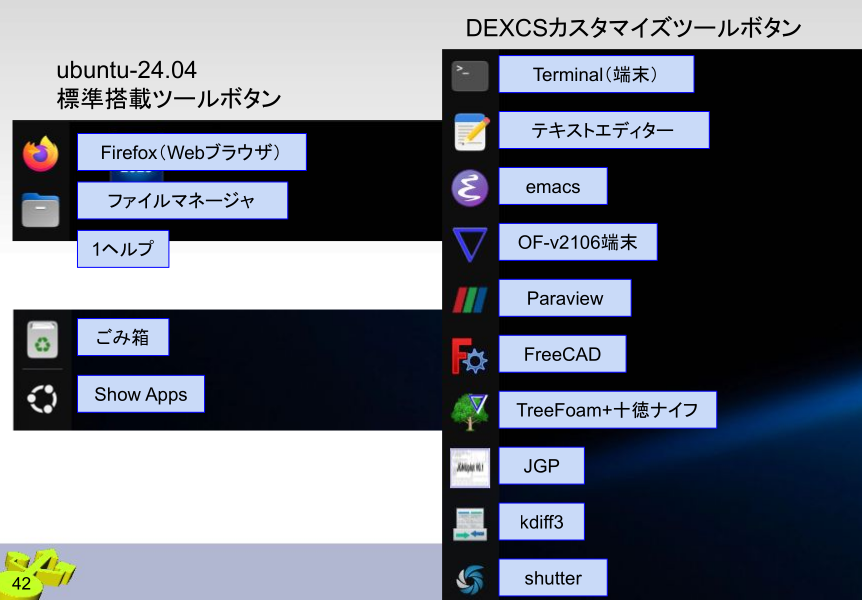Viewport: 862px width, 600px height.
Task: Open the JGP graph icon
Action: click(x=470, y=467)
